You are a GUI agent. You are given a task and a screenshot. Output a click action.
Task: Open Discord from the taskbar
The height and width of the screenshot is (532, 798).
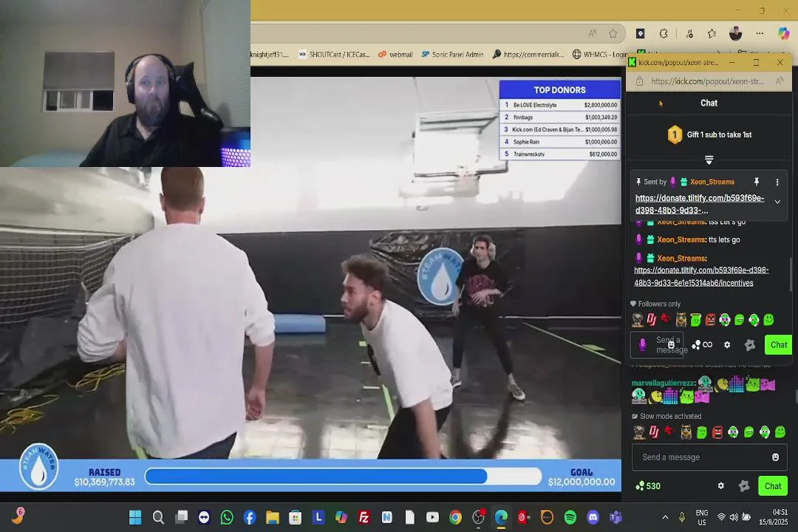click(593, 518)
